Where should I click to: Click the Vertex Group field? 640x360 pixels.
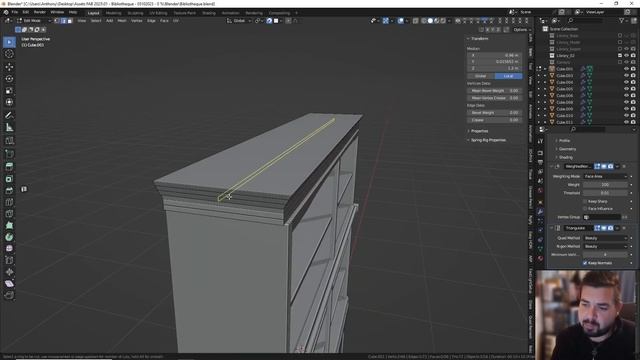click(602, 217)
